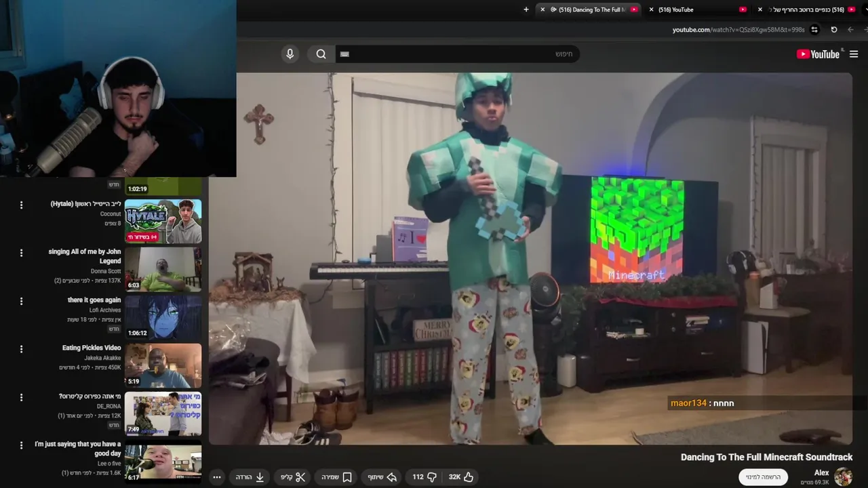Click the video title Dancing To The Full Minecraft Soundtrack
This screenshot has height=488, width=868.
(766, 457)
